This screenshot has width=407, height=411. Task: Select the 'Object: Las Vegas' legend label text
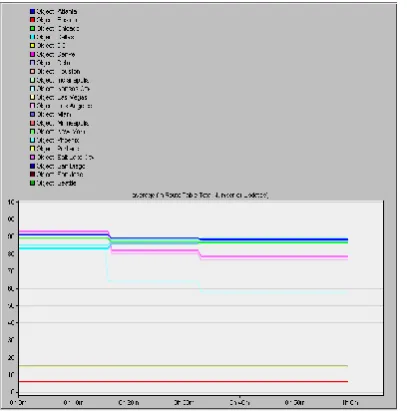tap(62, 97)
